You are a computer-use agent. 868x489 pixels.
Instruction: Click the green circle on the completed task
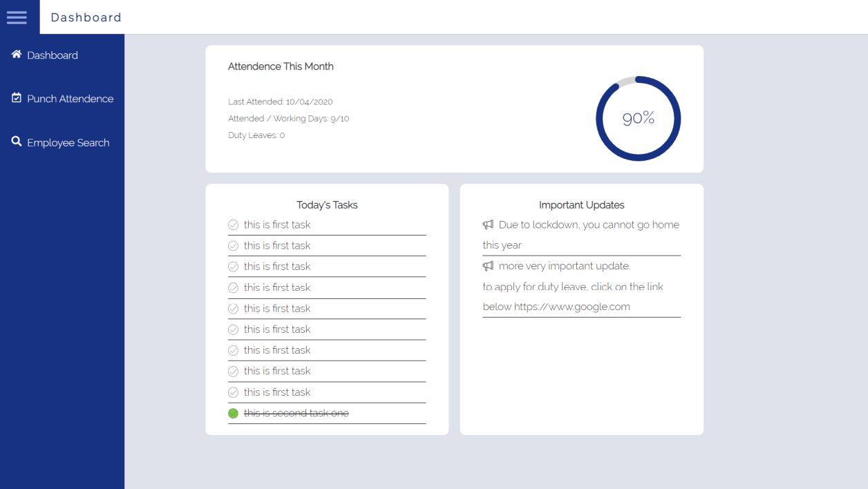pos(233,412)
